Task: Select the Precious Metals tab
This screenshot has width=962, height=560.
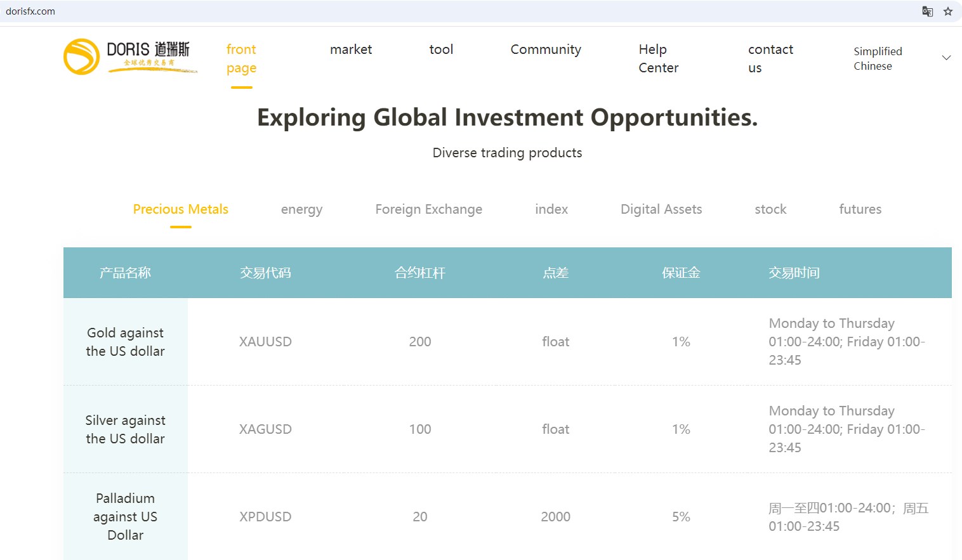Action: (x=181, y=209)
